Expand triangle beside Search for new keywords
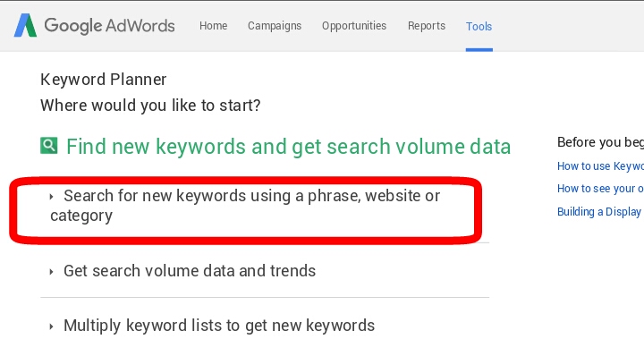The width and height of the screenshot is (644, 356). [x=51, y=197]
